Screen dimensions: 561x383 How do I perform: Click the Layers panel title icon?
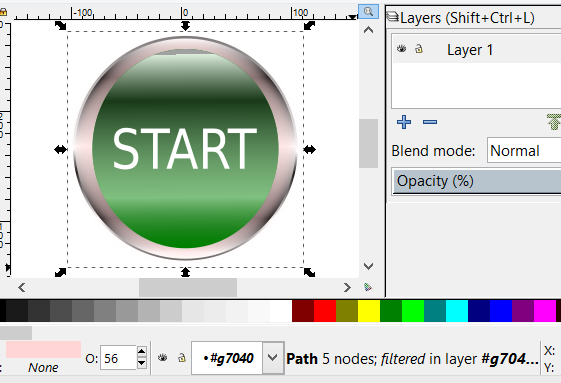click(x=393, y=16)
